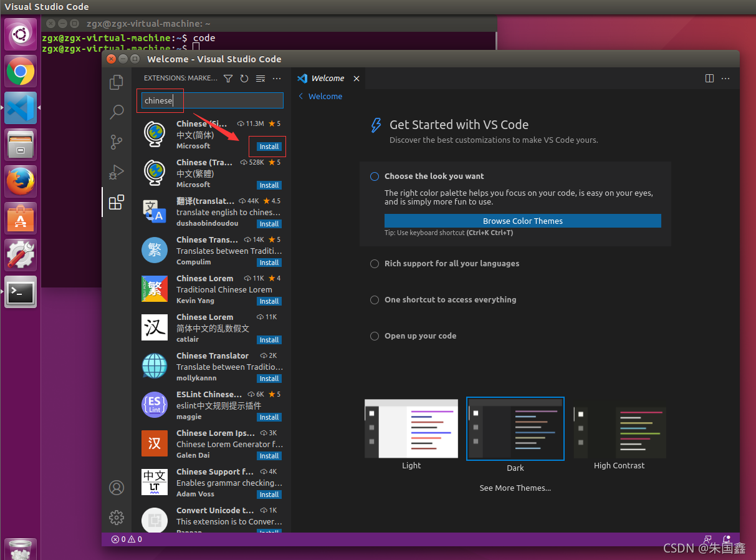This screenshot has width=756, height=560.
Task: Open editor more actions ellipsis
Action: [x=725, y=79]
